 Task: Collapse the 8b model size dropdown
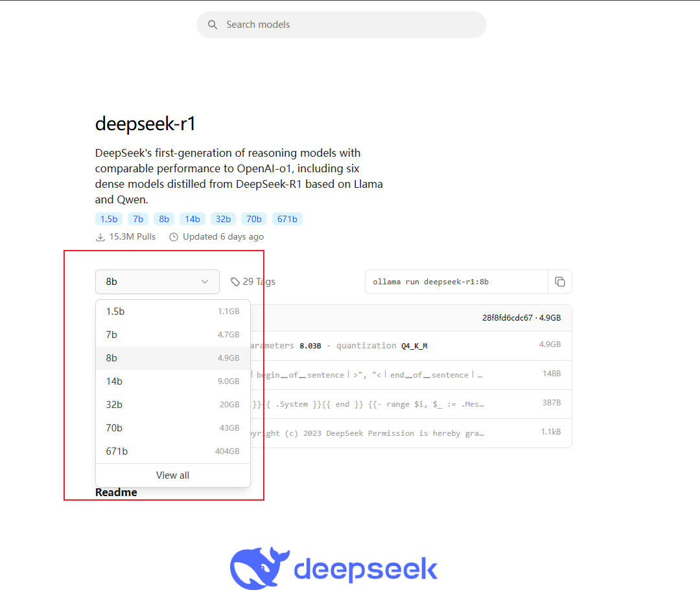point(157,282)
